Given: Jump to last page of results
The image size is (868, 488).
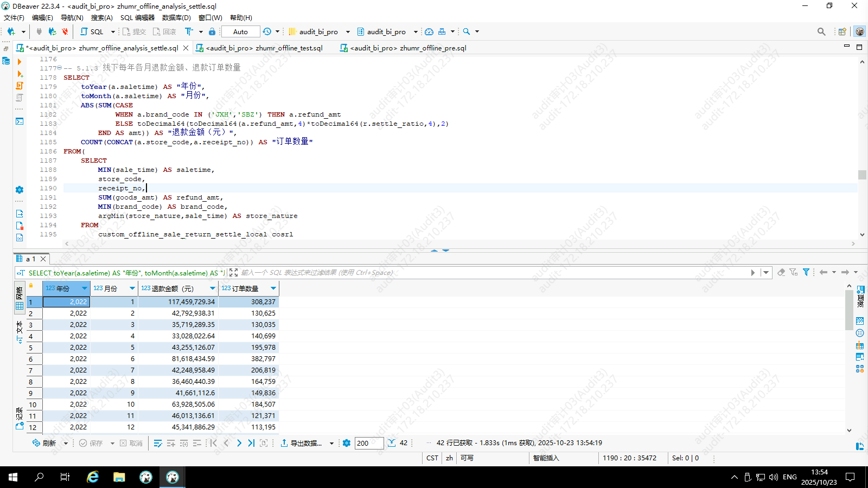Looking at the screenshot, I should pyautogui.click(x=251, y=443).
